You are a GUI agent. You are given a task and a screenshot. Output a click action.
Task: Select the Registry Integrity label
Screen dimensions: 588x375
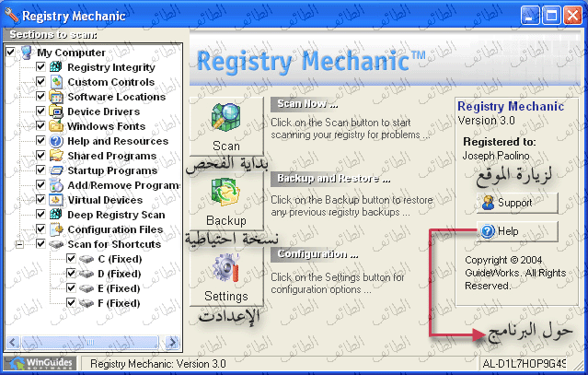click(x=111, y=67)
